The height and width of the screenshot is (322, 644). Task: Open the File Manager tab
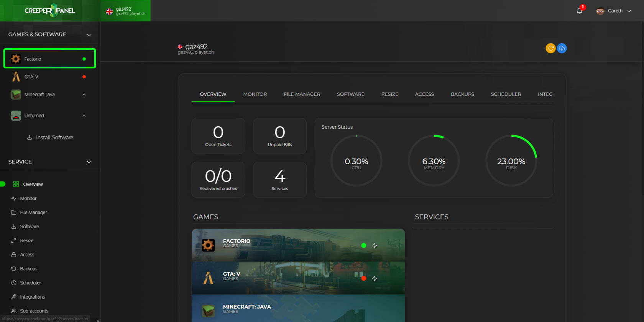[x=302, y=94]
